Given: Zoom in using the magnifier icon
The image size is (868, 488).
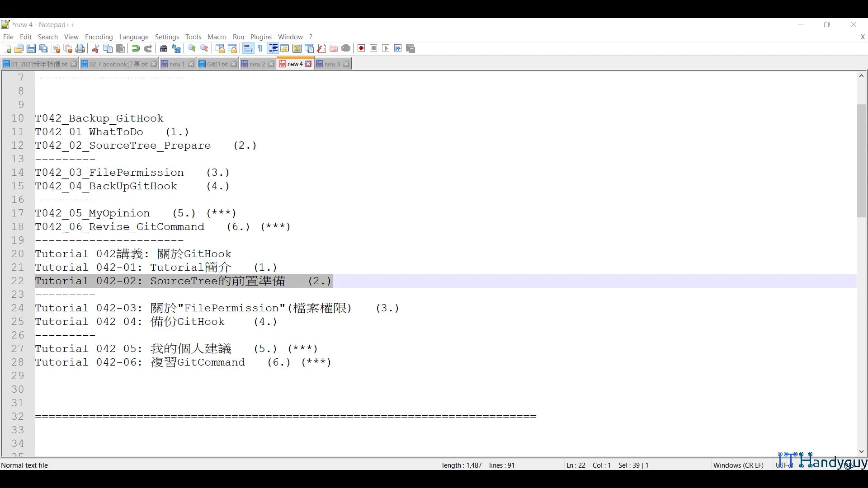Looking at the screenshot, I should point(192,48).
